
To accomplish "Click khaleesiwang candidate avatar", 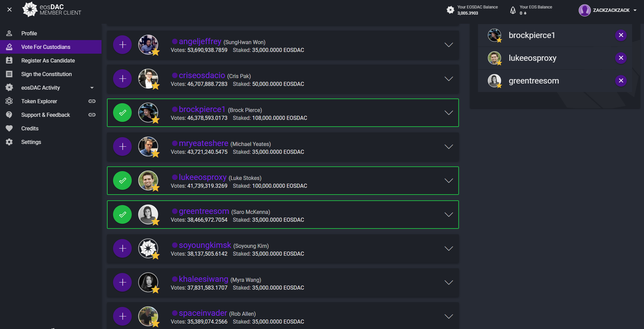I will pyautogui.click(x=148, y=282).
